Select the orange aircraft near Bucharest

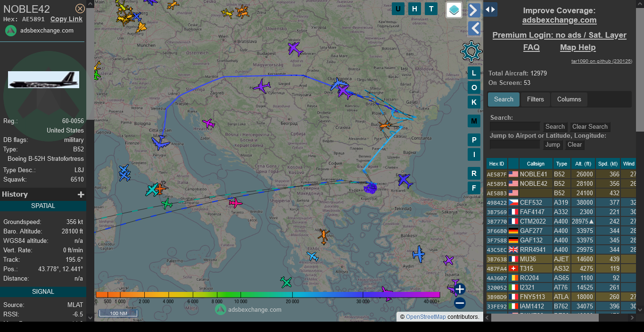coord(385,125)
